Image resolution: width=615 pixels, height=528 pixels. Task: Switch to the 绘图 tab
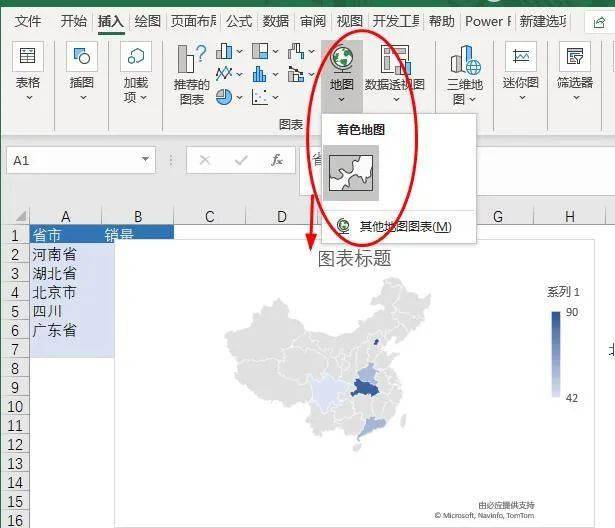tap(147, 21)
